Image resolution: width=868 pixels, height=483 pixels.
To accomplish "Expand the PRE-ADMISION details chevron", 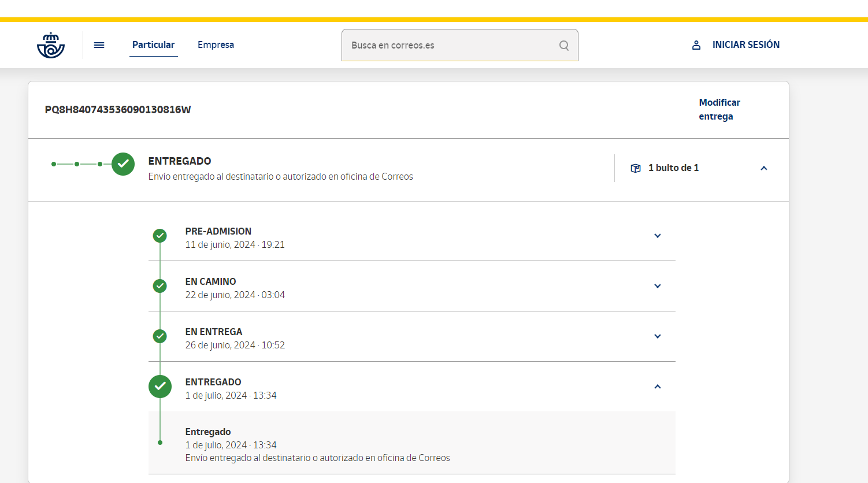I will 658,236.
